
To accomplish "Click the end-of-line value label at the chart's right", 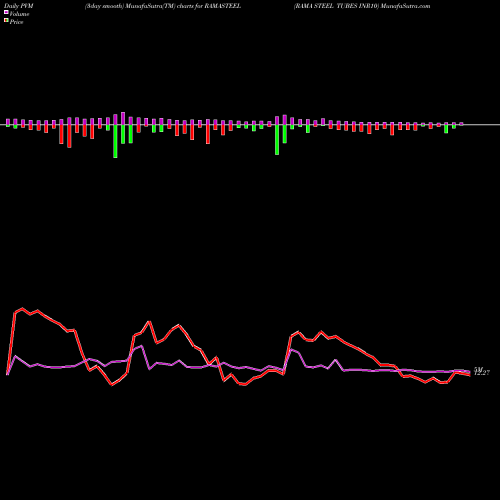I will point(482,371).
